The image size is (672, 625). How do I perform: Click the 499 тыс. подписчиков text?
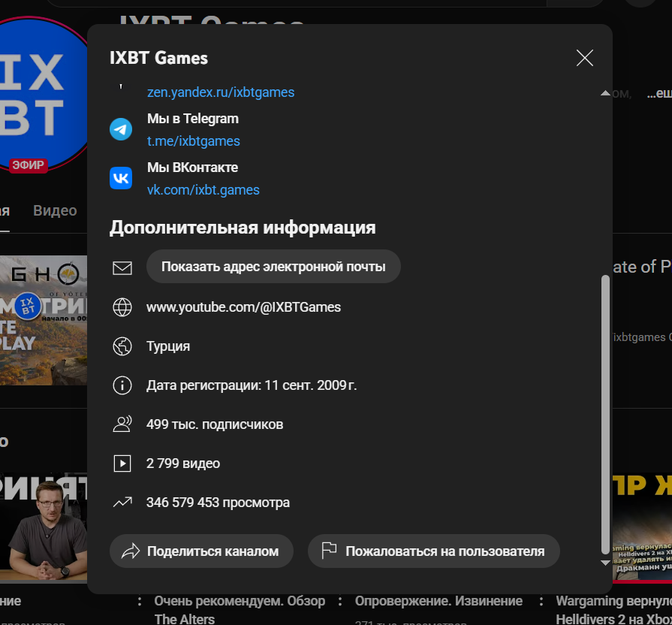point(215,424)
